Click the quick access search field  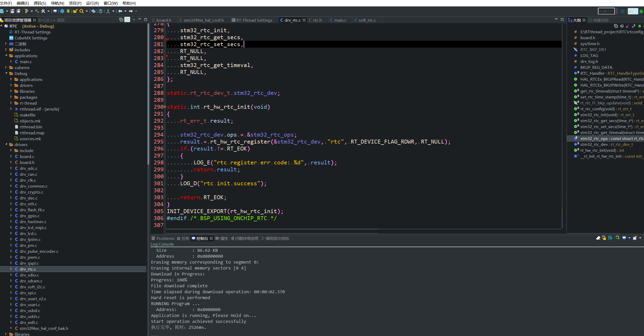606,11
